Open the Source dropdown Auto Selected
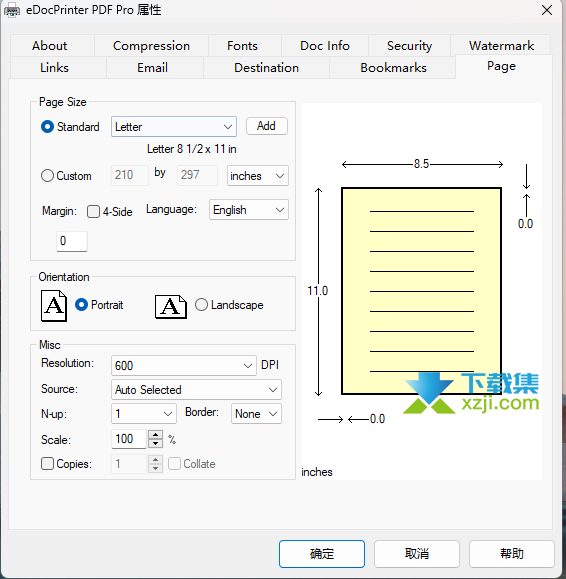This screenshot has height=579, width=566. [196, 390]
